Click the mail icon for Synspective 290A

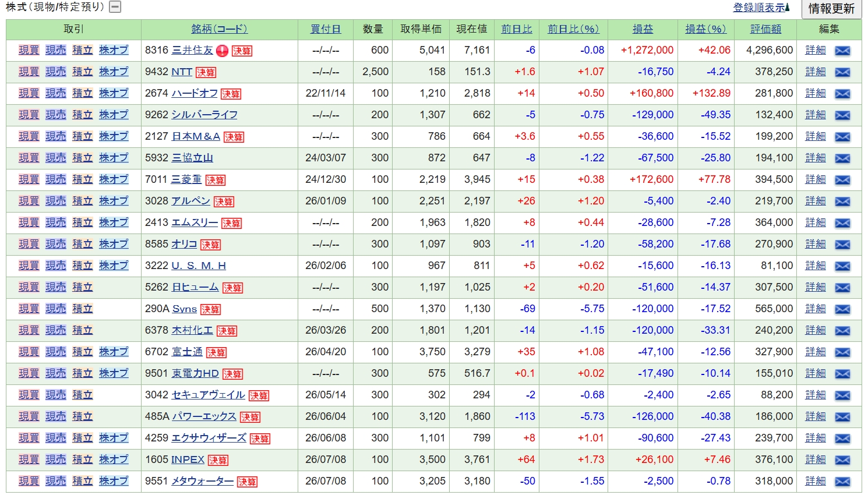click(x=842, y=309)
